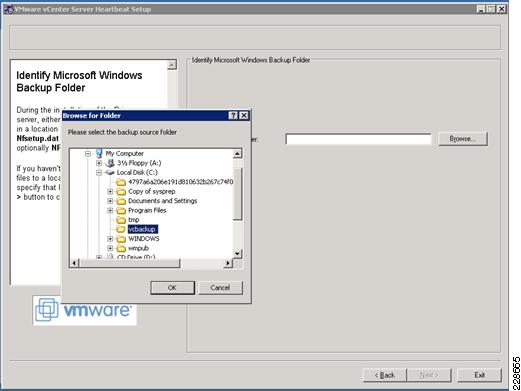This screenshot has width=521, height=391.
Task: Expand the 3½ Floppy (A:) node
Action: [99, 163]
